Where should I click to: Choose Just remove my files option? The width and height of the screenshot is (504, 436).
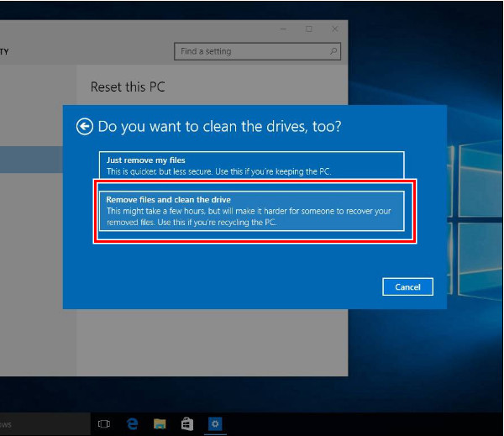[x=252, y=165]
